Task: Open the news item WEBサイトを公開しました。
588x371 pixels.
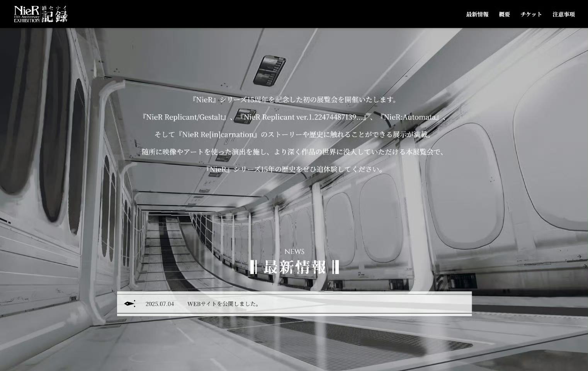Action: point(224,304)
